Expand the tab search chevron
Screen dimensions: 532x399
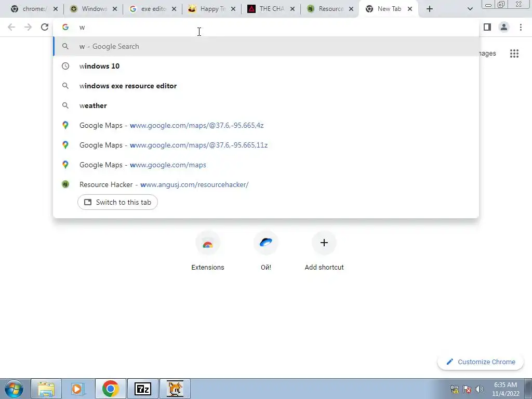[x=470, y=9]
